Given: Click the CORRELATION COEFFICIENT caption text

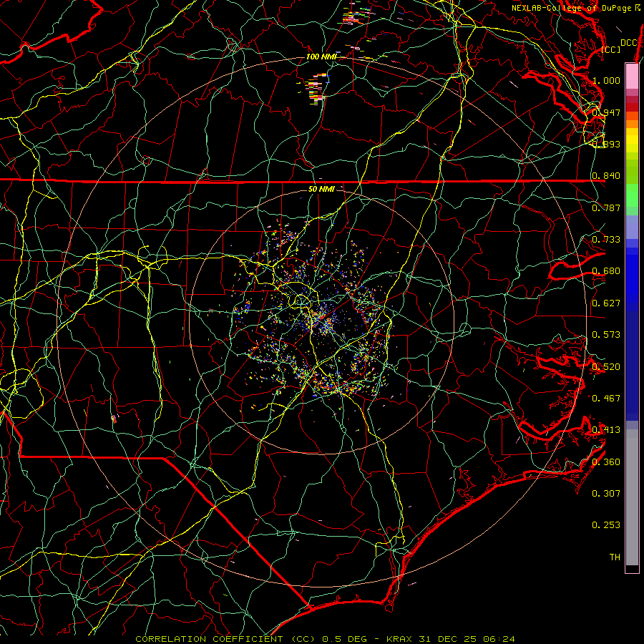Looking at the screenshot, I should point(209,639).
